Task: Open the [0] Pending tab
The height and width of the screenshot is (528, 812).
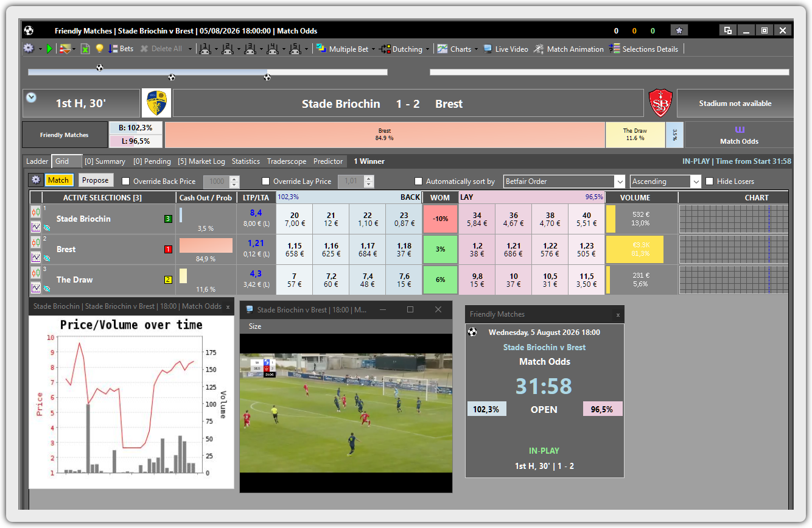Action: (152, 161)
